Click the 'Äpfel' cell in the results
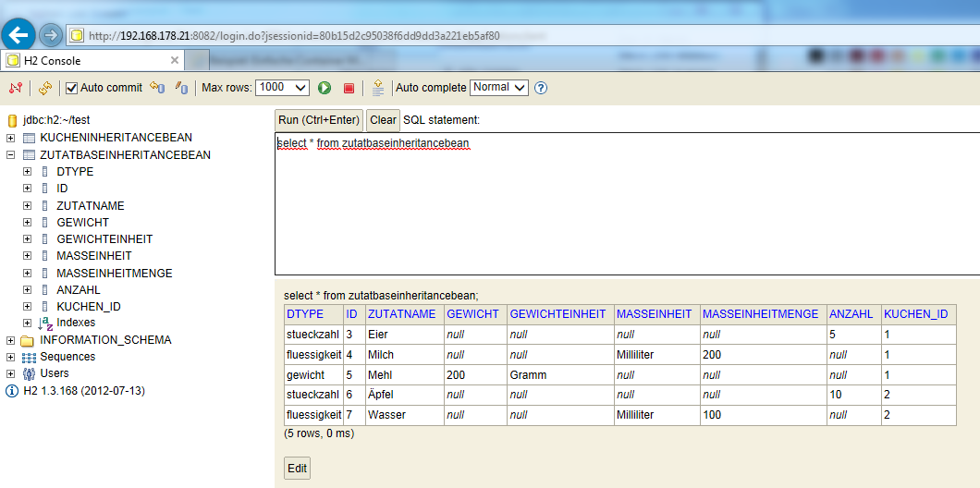 click(405, 395)
